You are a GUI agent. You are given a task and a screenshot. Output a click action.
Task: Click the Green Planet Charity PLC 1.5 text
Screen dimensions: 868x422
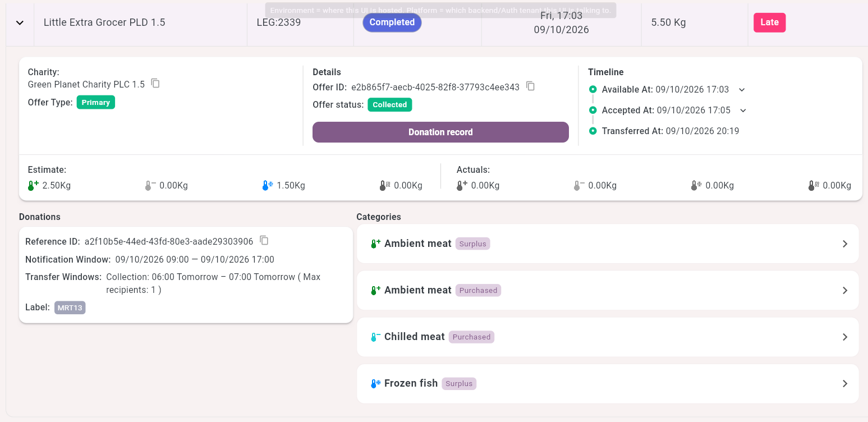click(86, 84)
